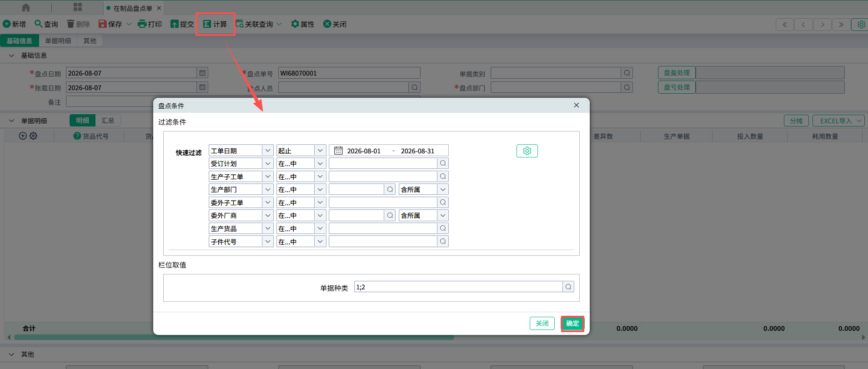Collapse 基础信息 section
The width and height of the screenshot is (868, 369).
pyautogui.click(x=12, y=55)
